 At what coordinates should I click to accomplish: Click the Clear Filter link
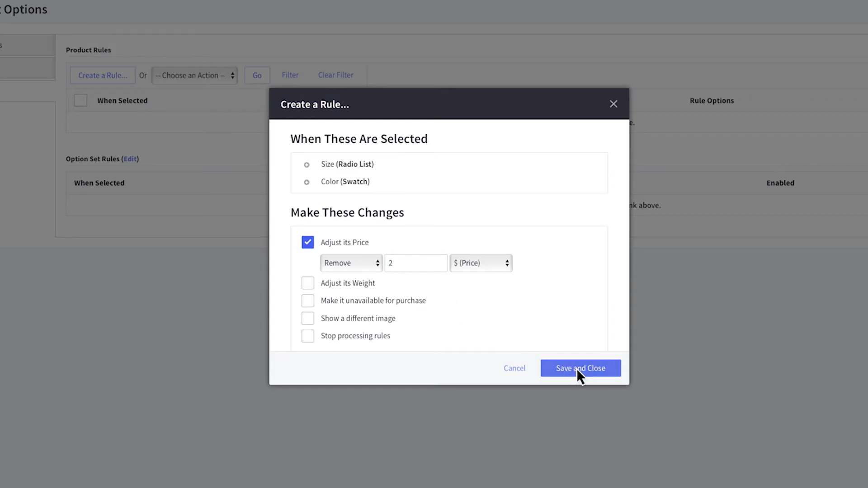coord(335,75)
